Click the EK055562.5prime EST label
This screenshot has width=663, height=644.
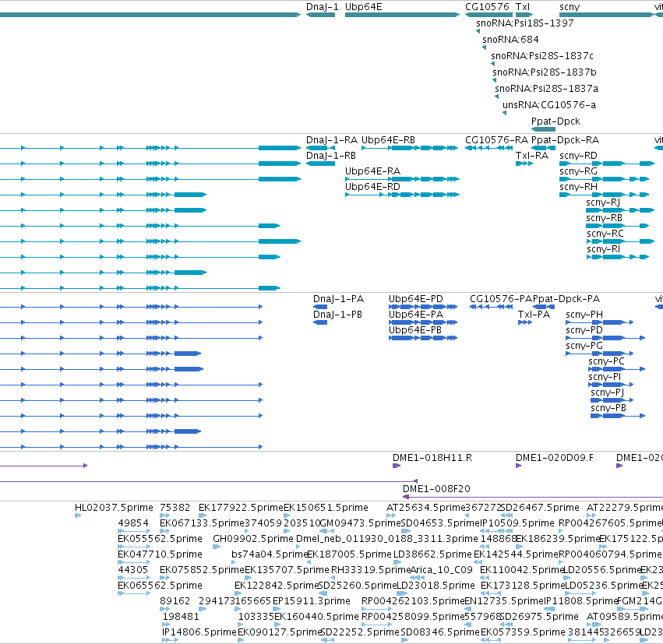click(160, 539)
